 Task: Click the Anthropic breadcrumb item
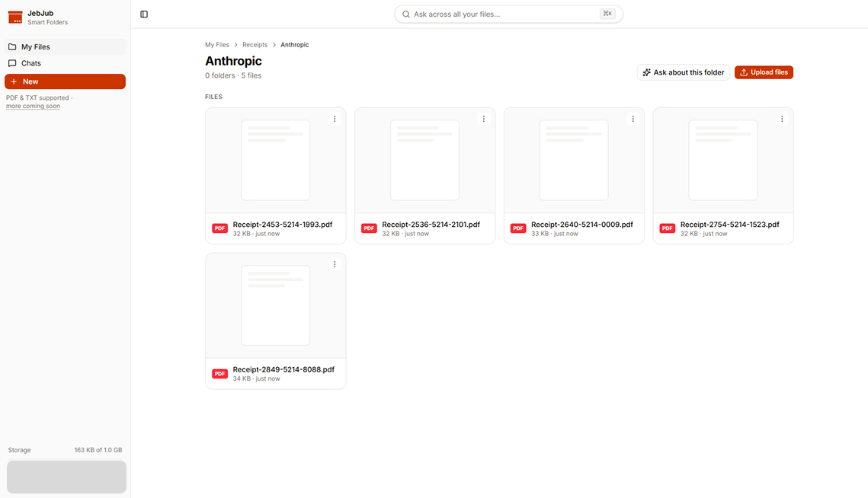[294, 45]
